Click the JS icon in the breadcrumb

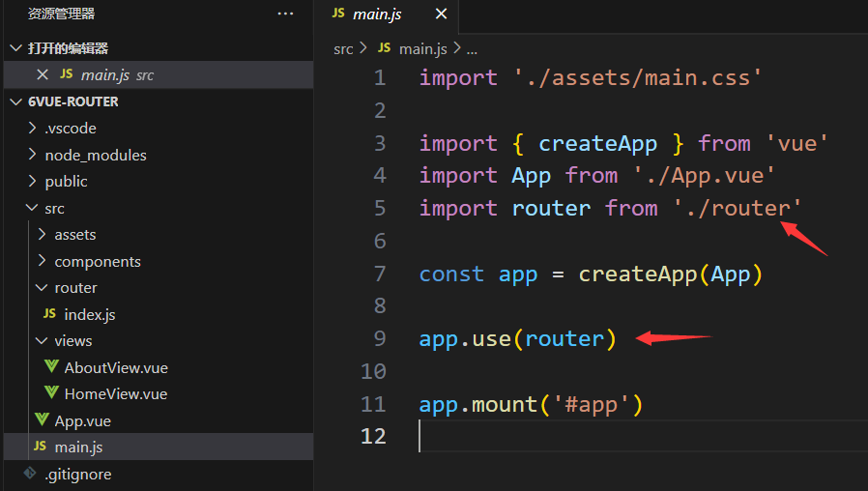[x=384, y=48]
